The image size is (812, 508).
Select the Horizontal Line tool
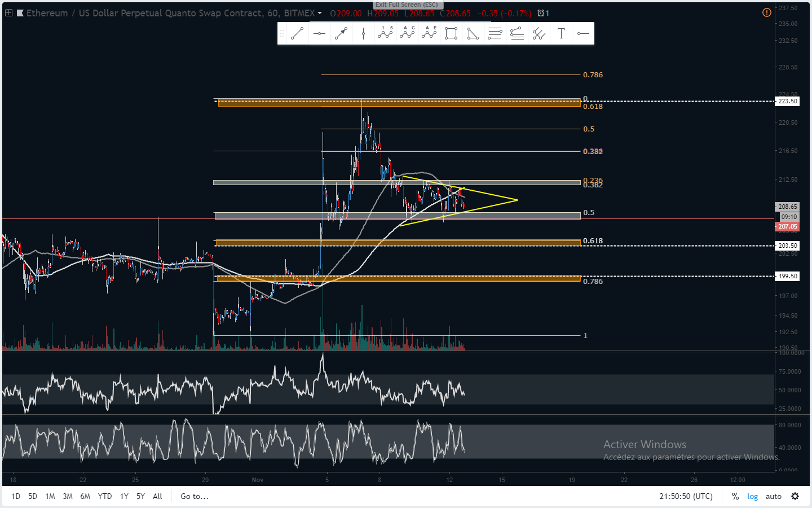coord(319,34)
